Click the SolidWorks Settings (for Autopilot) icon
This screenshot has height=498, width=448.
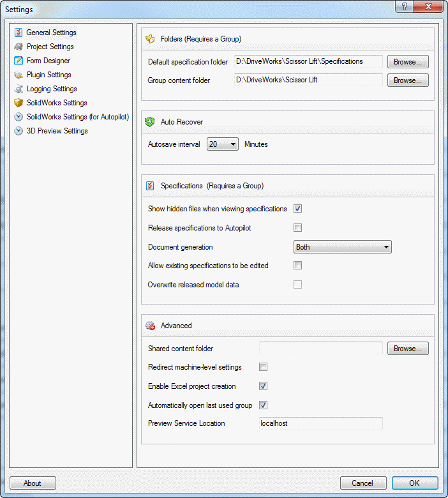pos(19,117)
